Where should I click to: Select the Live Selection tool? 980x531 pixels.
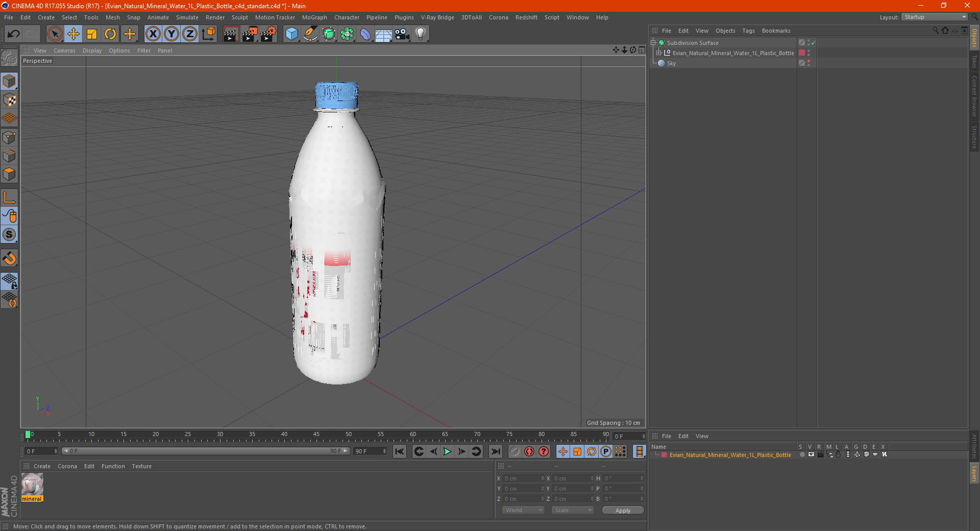tap(55, 34)
